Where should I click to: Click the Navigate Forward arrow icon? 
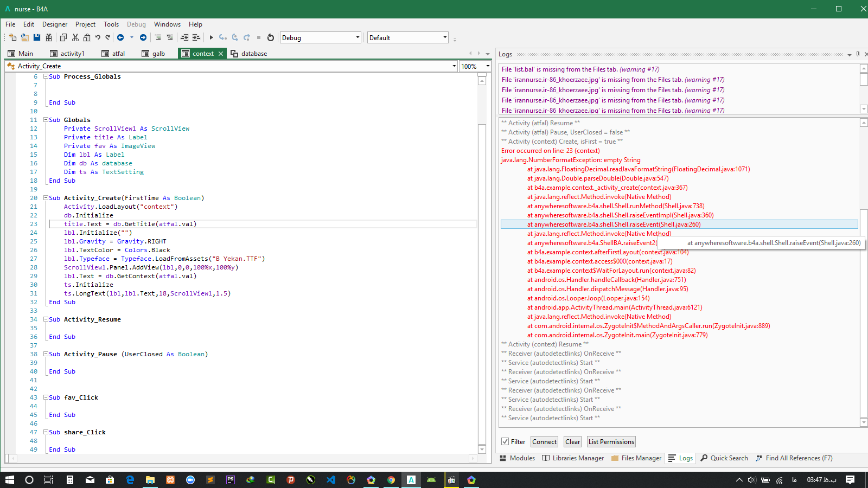(x=143, y=37)
